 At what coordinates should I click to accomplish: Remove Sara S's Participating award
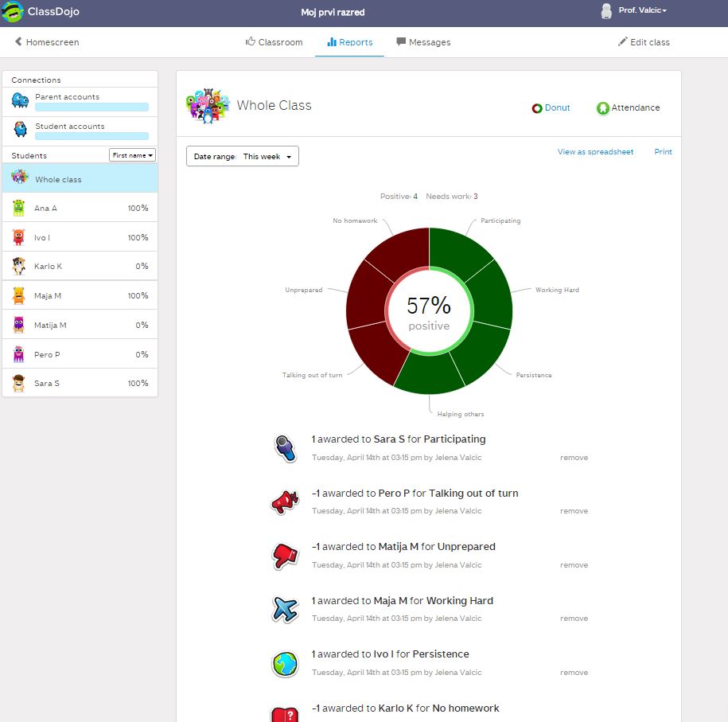574,458
